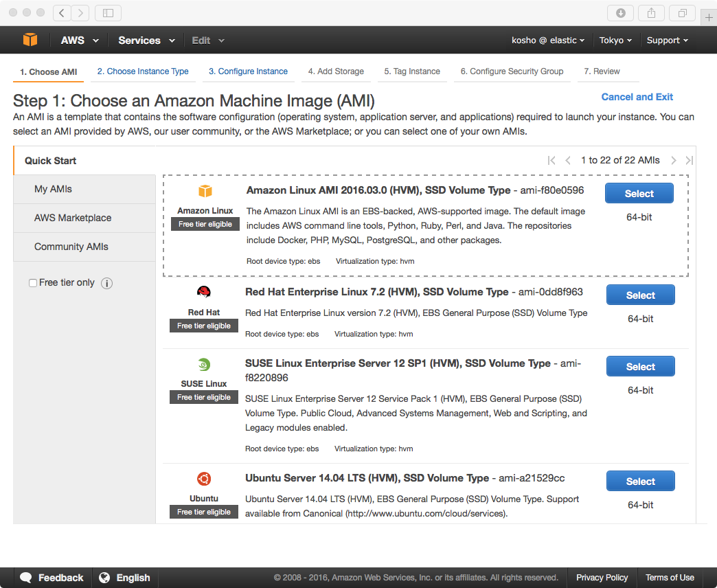The height and width of the screenshot is (588, 717).
Task: Click the AWS orange cube logo
Action: [x=30, y=41]
